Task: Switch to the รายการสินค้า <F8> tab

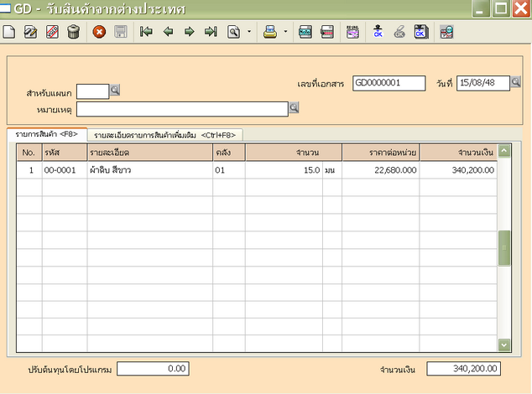Action: [45, 134]
